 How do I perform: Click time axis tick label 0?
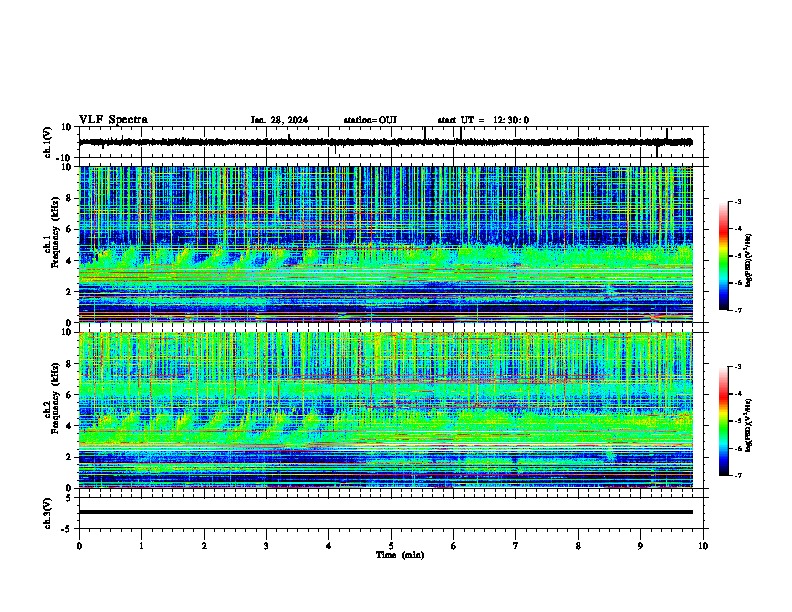coord(79,546)
